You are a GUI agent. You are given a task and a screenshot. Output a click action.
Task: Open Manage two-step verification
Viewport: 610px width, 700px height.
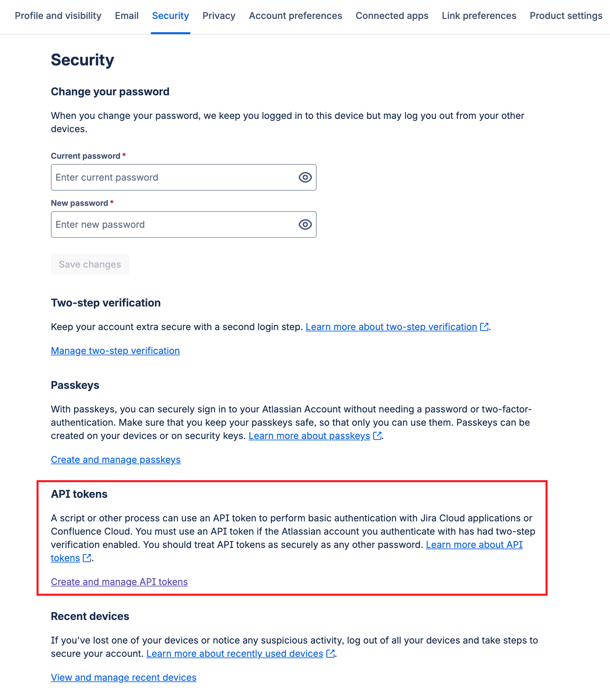(115, 350)
